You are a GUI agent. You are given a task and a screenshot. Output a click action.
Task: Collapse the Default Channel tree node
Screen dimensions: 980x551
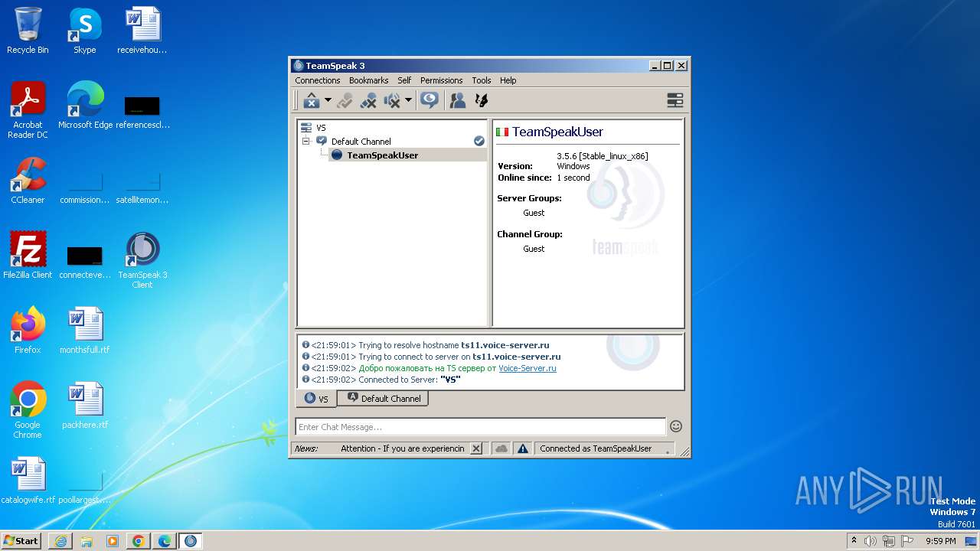tap(305, 142)
